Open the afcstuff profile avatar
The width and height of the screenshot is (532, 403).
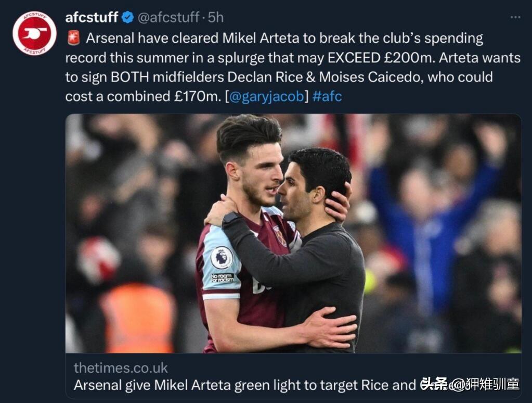click(x=35, y=33)
